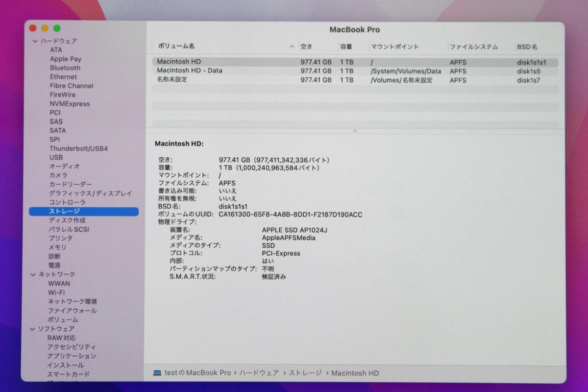Sort by ボリューム名 column header
Viewport: 588px width, 392px height.
pyautogui.click(x=176, y=46)
